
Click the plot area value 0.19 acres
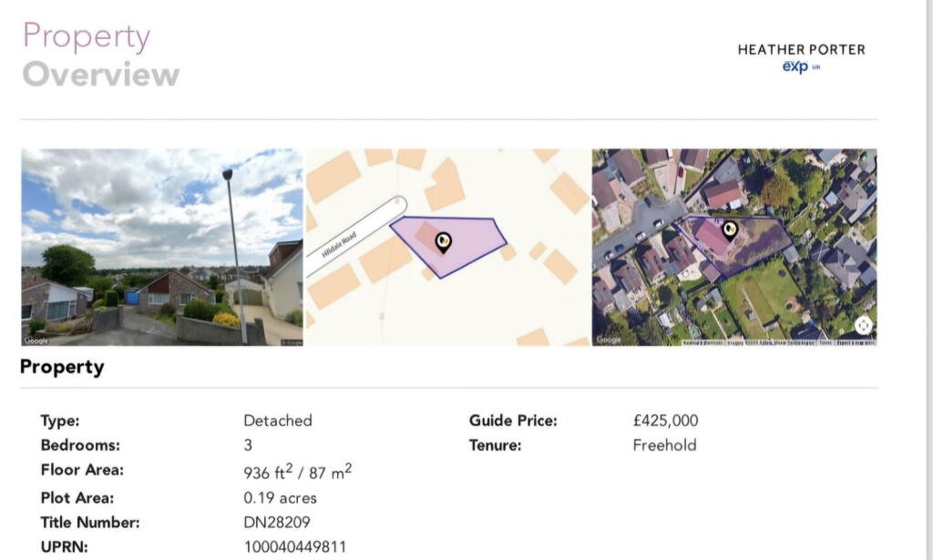(281, 498)
